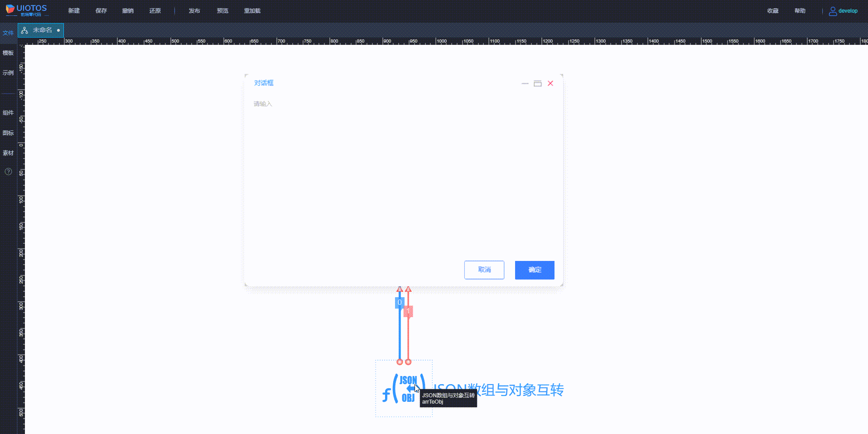
Task: Click the UIOTOS logo
Action: pos(26,9)
